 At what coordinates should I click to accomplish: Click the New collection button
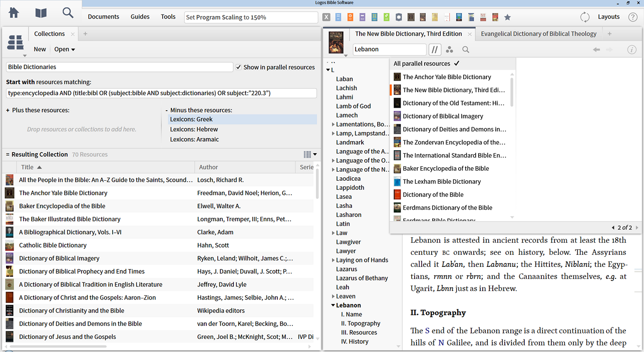[40, 49]
